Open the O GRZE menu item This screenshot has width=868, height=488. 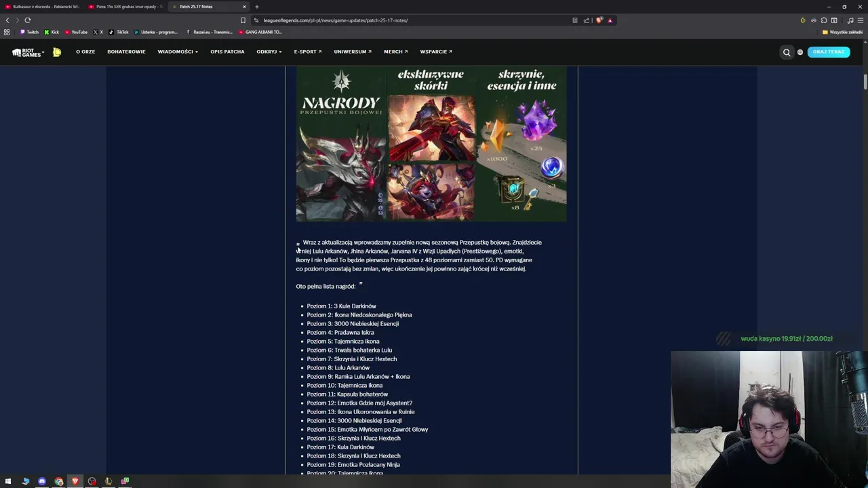(85, 52)
